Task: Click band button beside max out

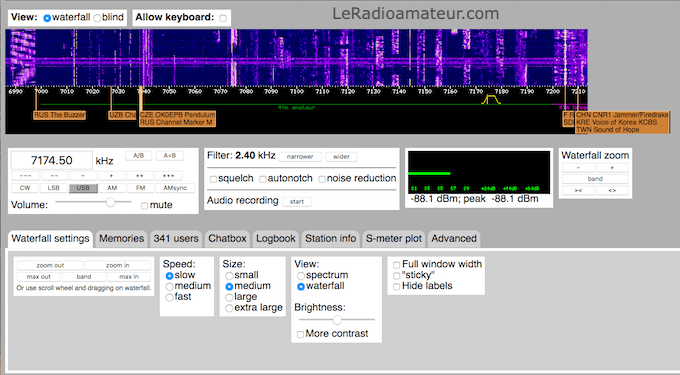Action: [x=84, y=277]
